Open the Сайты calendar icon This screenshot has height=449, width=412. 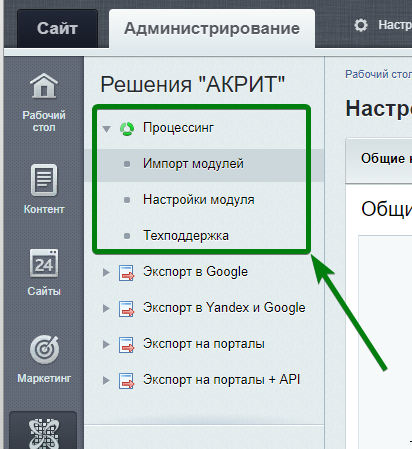(44, 263)
